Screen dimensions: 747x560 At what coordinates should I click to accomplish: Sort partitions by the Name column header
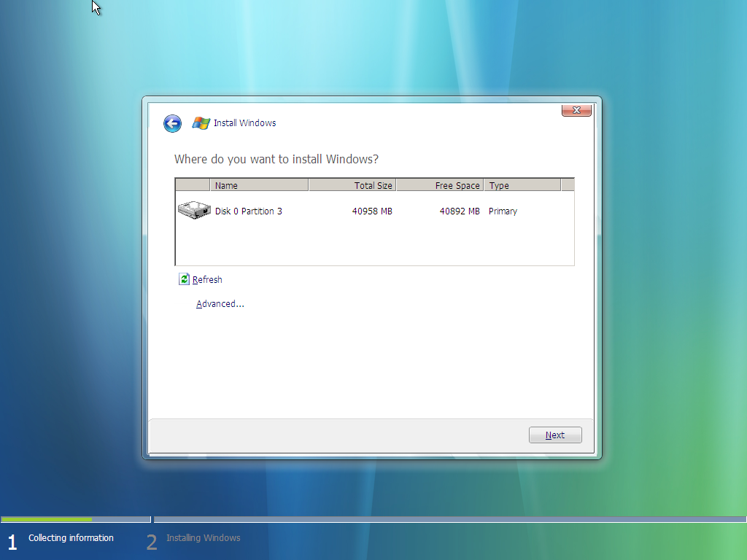tap(259, 185)
